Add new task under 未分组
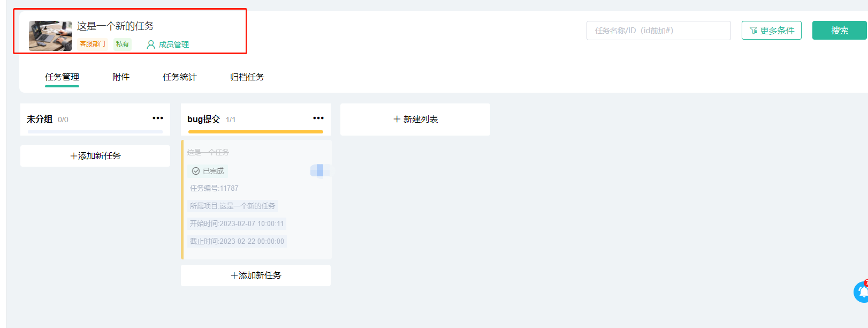 click(95, 156)
